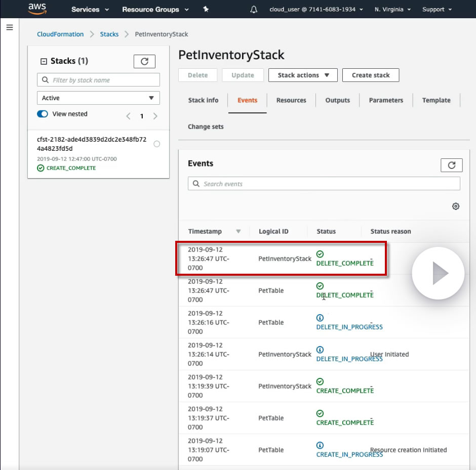The height and width of the screenshot is (470, 476).
Task: Open the Services dropdown
Action: click(90, 10)
